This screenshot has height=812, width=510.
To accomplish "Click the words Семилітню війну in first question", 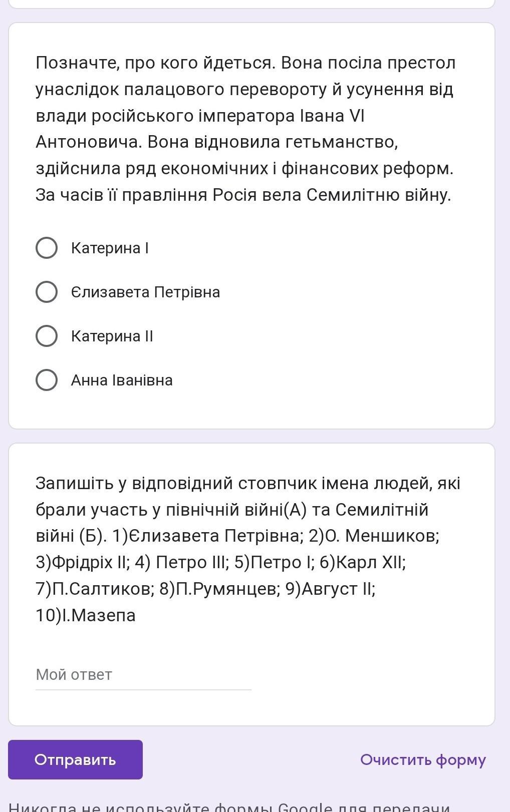I will (x=378, y=195).
